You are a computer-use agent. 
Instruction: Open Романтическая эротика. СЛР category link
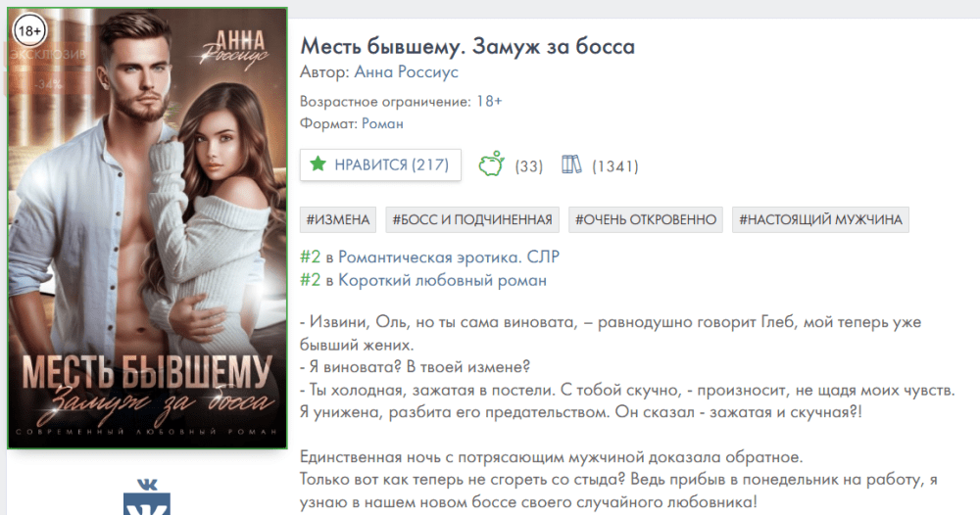(449, 257)
